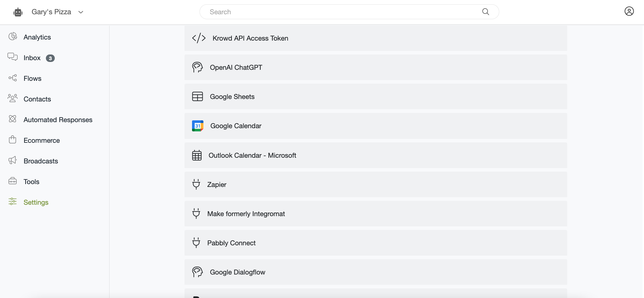The image size is (644, 298).
Task: Click the search magnifier icon
Action: point(485,12)
